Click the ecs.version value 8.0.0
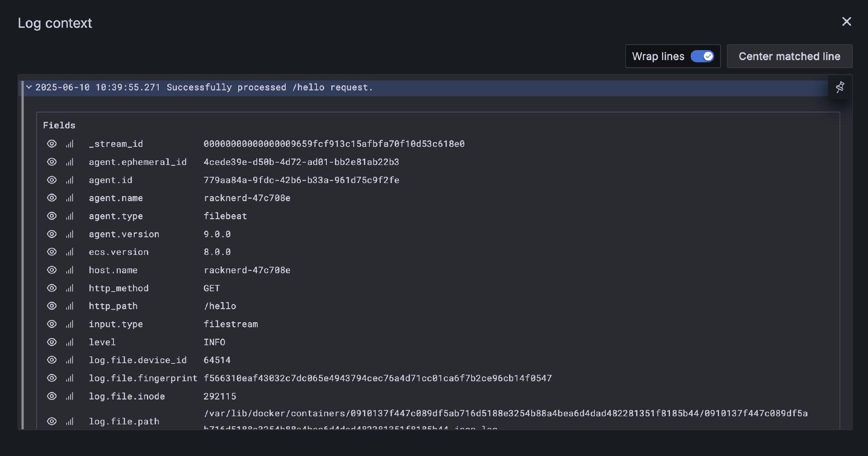Viewport: 868px width, 456px height. pos(217,252)
